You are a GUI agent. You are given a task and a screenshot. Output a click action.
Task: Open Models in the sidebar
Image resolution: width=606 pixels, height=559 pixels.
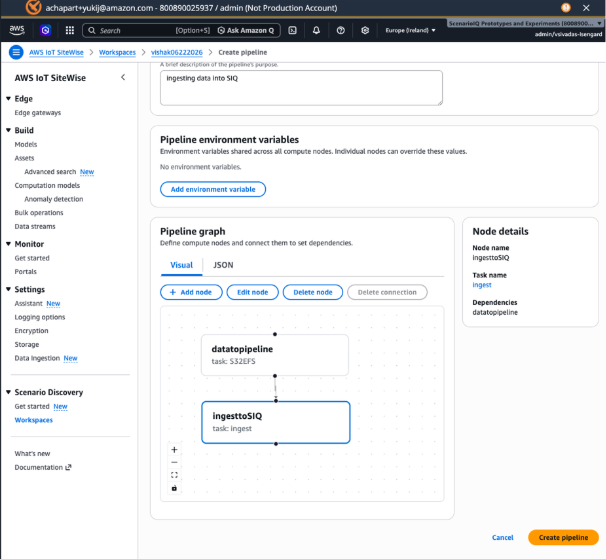[x=26, y=144]
